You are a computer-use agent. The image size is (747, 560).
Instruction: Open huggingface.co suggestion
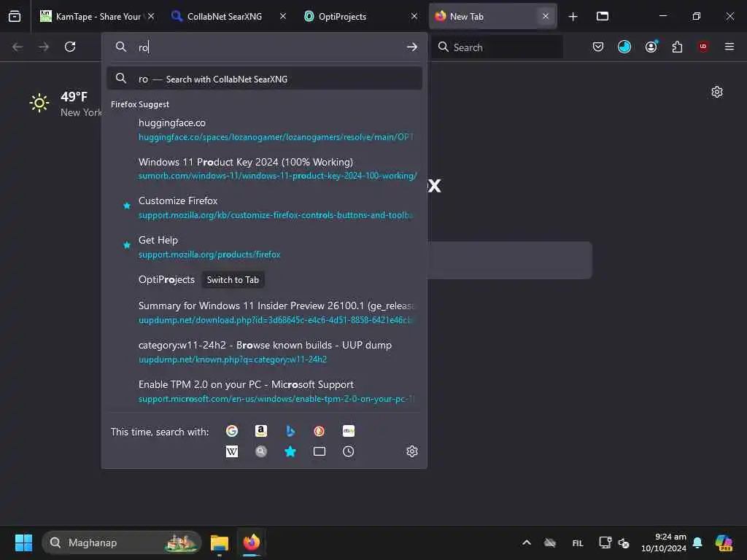(x=264, y=130)
